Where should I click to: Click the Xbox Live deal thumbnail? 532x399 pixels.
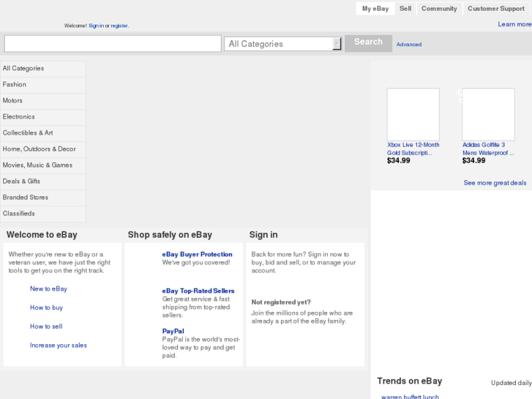coord(413,114)
